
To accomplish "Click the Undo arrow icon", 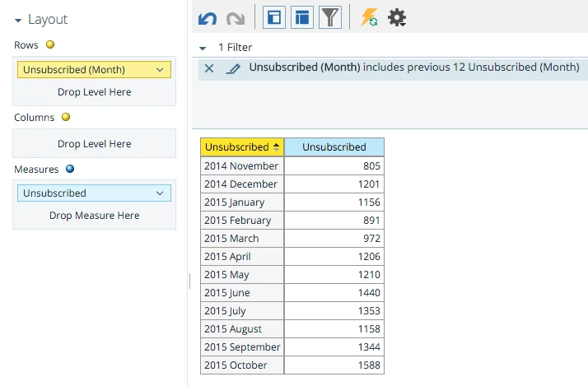I will coord(208,18).
